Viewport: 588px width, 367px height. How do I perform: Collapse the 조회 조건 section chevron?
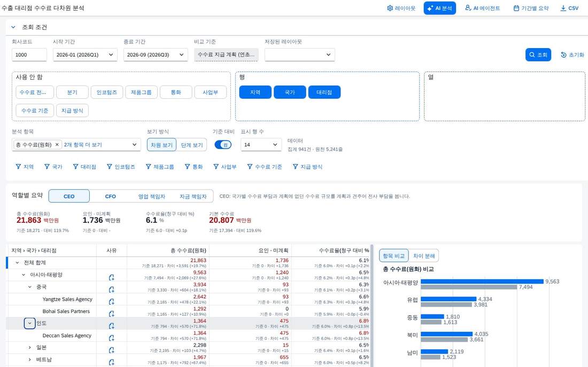(x=13, y=27)
